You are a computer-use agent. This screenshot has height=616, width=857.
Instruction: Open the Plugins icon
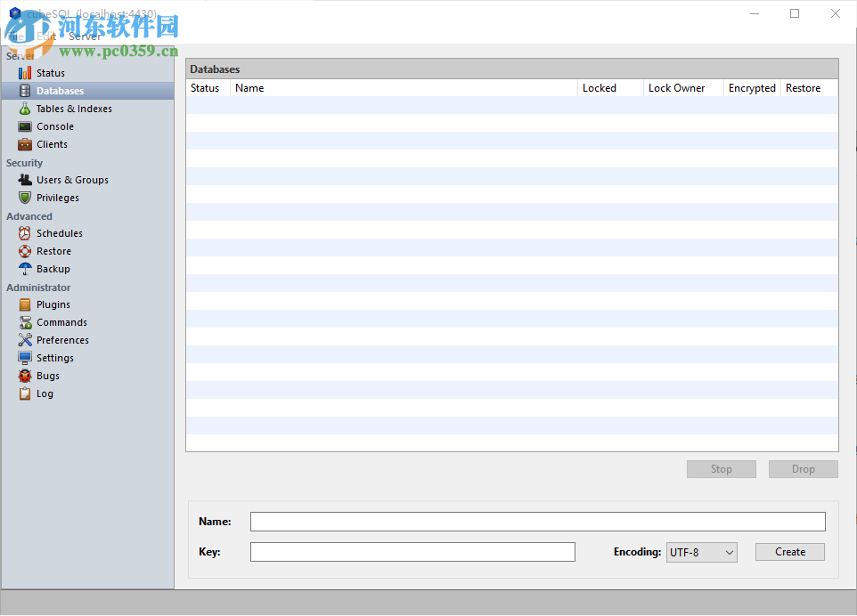[x=25, y=304]
